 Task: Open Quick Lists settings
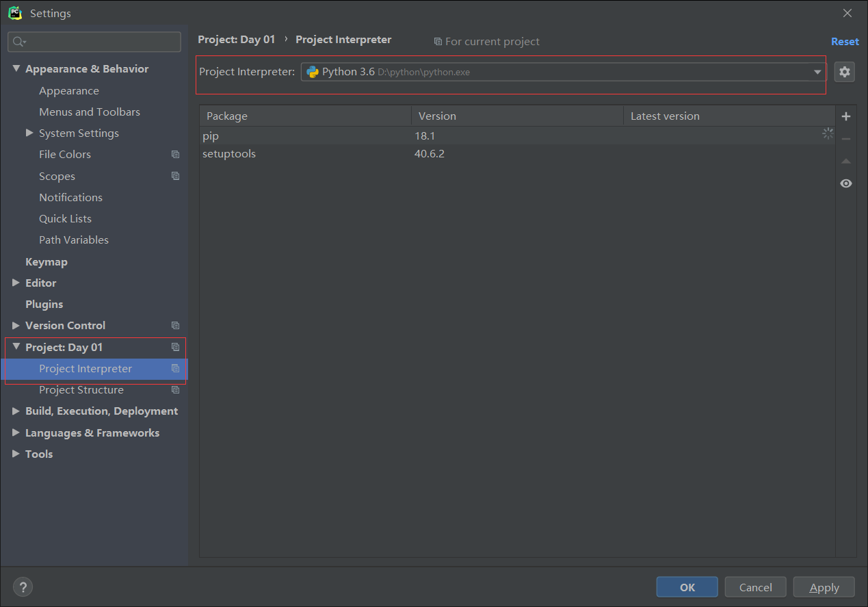click(65, 218)
